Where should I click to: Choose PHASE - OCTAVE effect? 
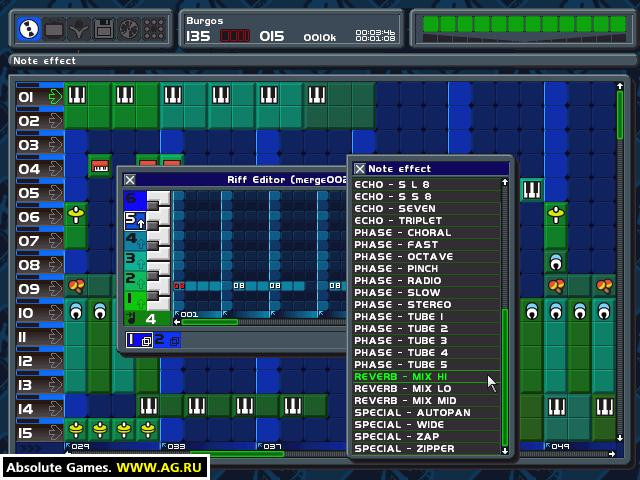click(x=426, y=257)
